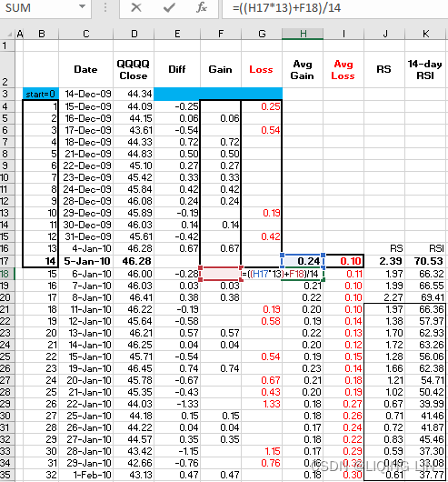The height and width of the screenshot is (482, 448).
Task: Click the highlighted empty cell F18
Action: 221,274
